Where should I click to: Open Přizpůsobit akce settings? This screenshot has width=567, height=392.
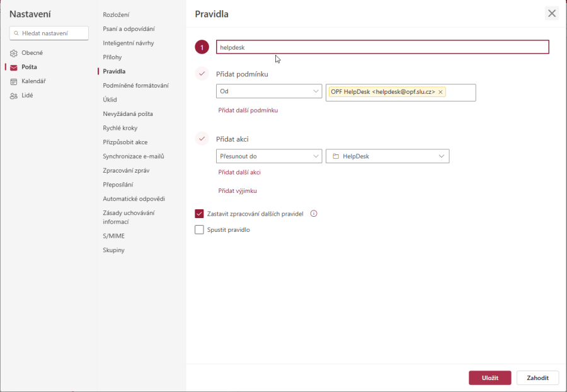point(125,142)
